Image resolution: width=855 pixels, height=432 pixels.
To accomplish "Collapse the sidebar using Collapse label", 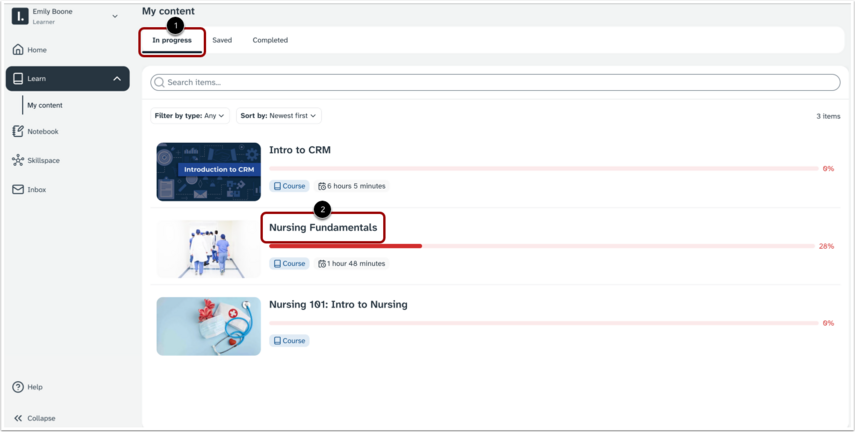I will [x=41, y=418].
